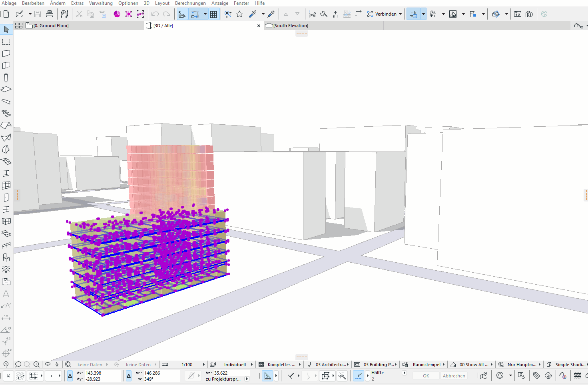The height and width of the screenshot is (385, 588).
Task: Open the Berechnungen menu
Action: [x=190, y=3]
